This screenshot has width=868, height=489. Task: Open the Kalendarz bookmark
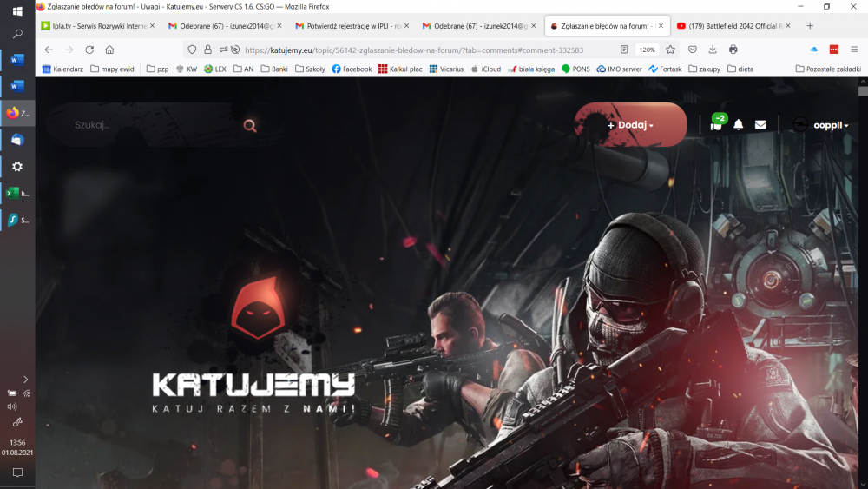(x=62, y=69)
